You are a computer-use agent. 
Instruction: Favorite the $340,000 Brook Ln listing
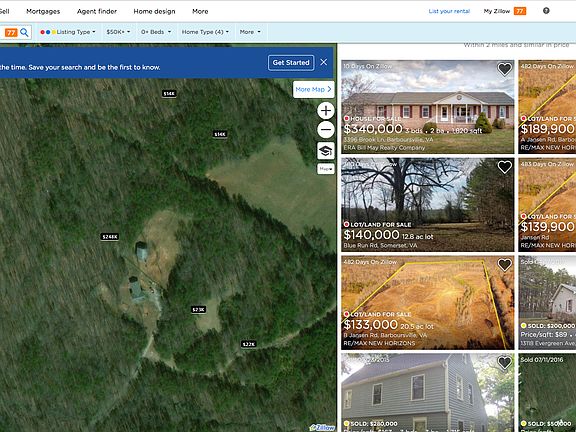click(x=504, y=69)
